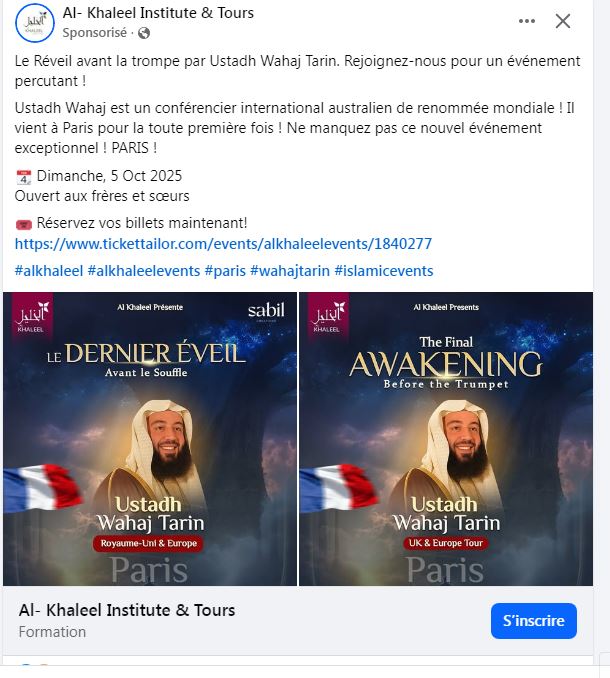
Task: Select the #wahajtarin hashtag
Action: [290, 271]
